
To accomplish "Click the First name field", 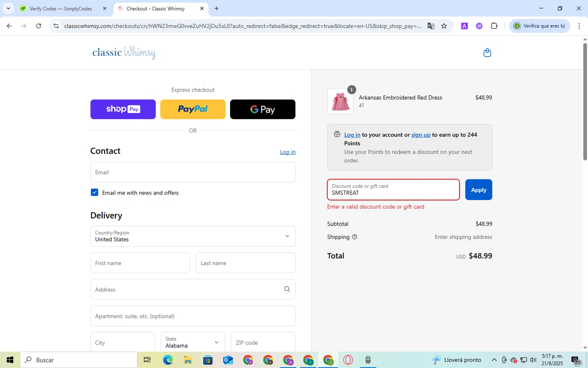I will coord(140,263).
